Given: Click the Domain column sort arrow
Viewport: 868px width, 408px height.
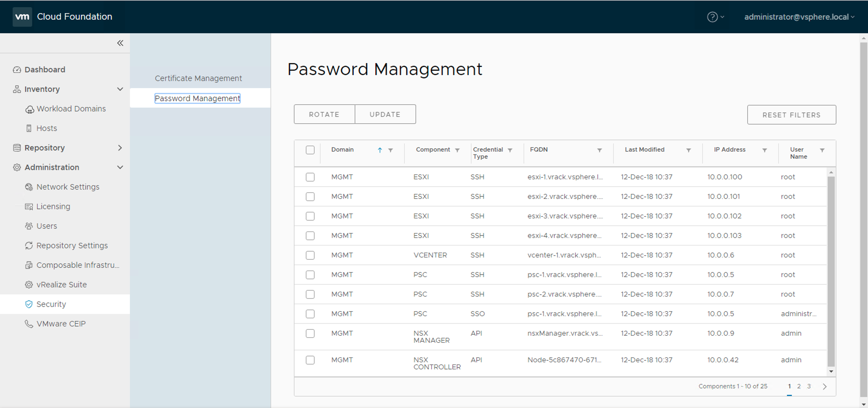Looking at the screenshot, I should pos(380,150).
